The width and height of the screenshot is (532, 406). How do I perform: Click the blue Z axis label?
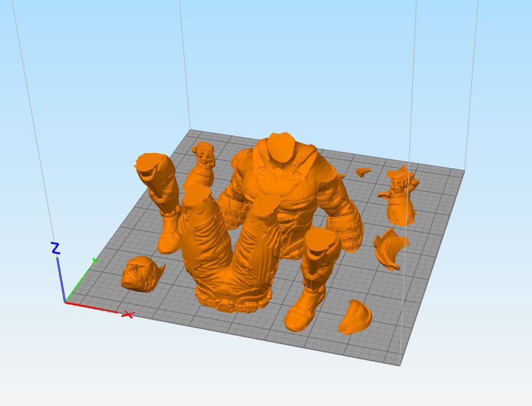tap(55, 249)
